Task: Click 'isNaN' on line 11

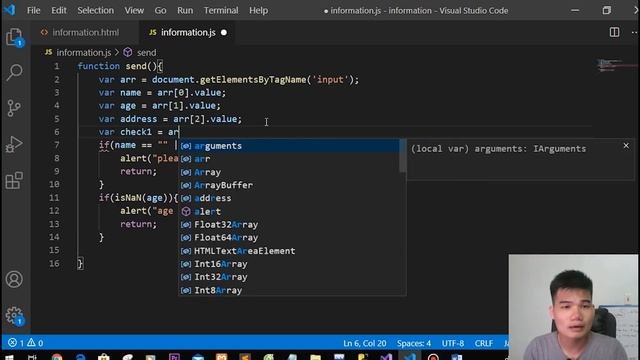Action: [x=128, y=198]
